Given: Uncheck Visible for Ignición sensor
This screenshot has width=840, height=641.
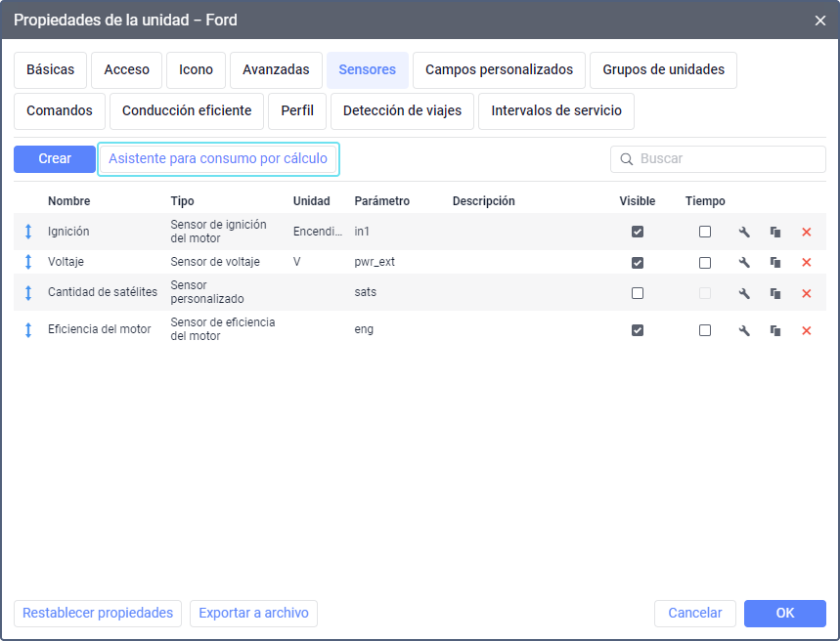Looking at the screenshot, I should [x=638, y=233].
